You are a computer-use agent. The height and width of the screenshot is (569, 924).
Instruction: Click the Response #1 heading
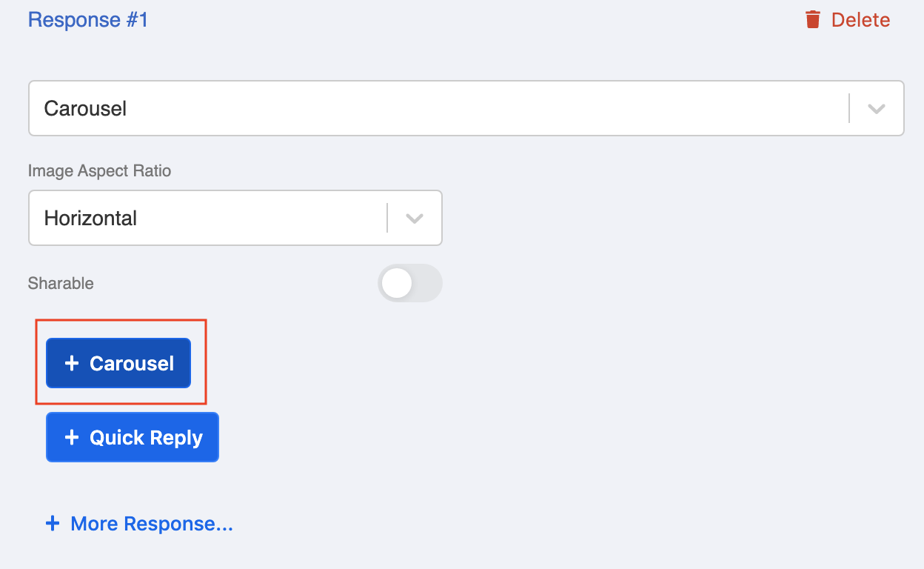tap(88, 19)
